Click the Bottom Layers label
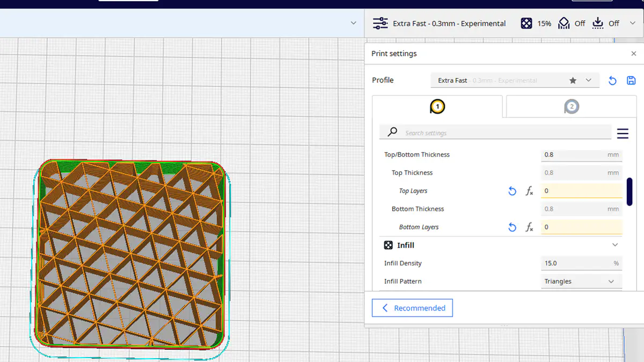Image resolution: width=644 pixels, height=362 pixels. (419, 227)
